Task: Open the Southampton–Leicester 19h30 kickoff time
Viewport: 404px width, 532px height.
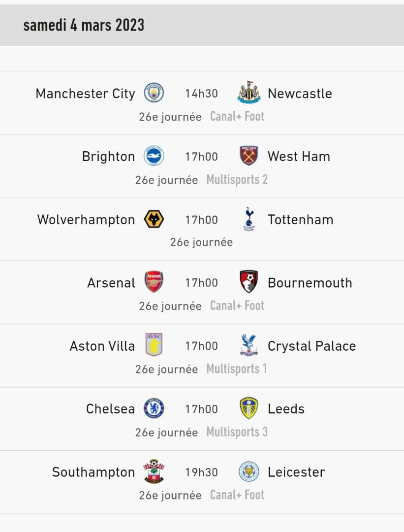Action: (201, 472)
